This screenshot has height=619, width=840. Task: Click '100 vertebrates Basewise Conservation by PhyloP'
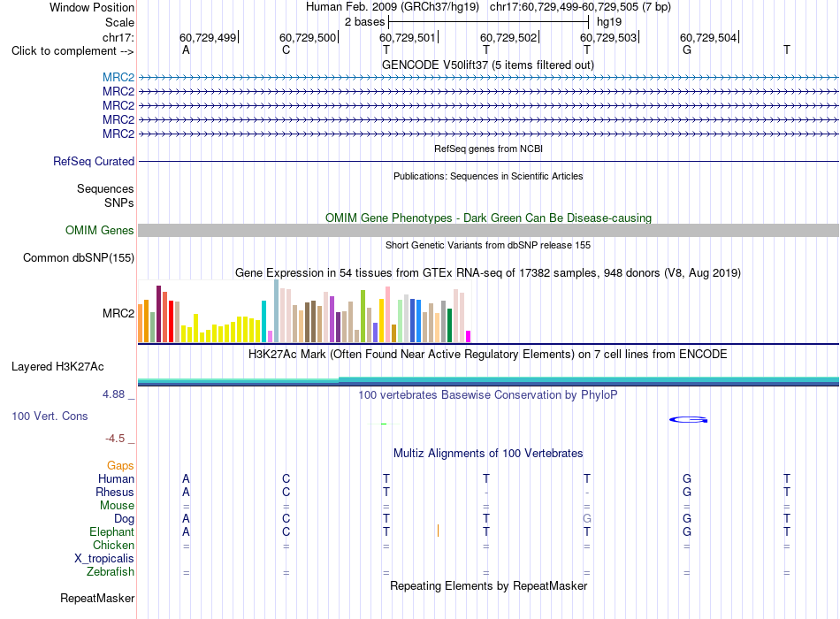[488, 395]
